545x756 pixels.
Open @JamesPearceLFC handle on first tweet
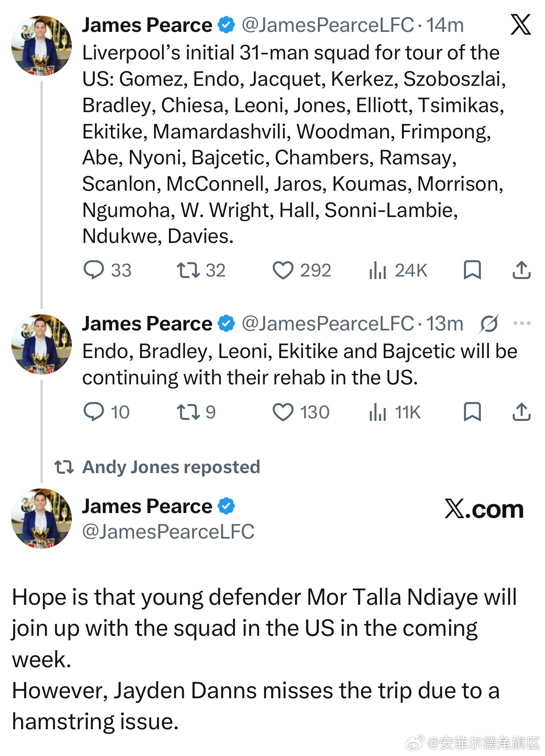click(x=328, y=25)
